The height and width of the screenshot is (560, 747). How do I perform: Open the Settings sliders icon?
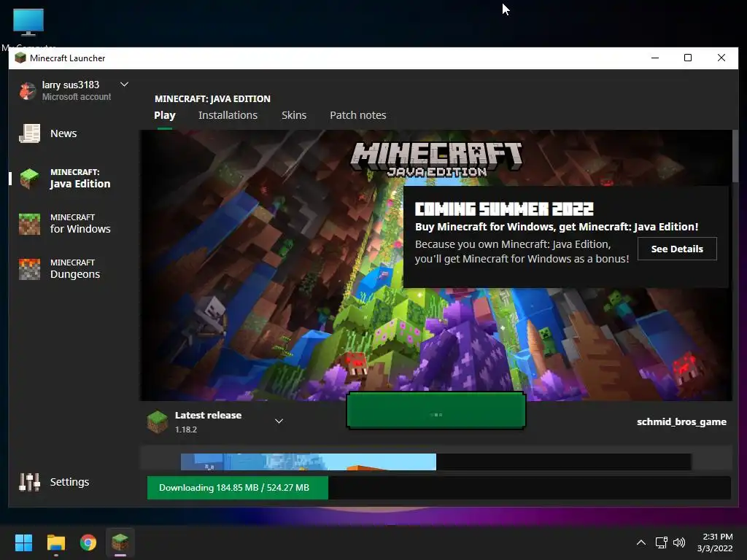click(29, 482)
